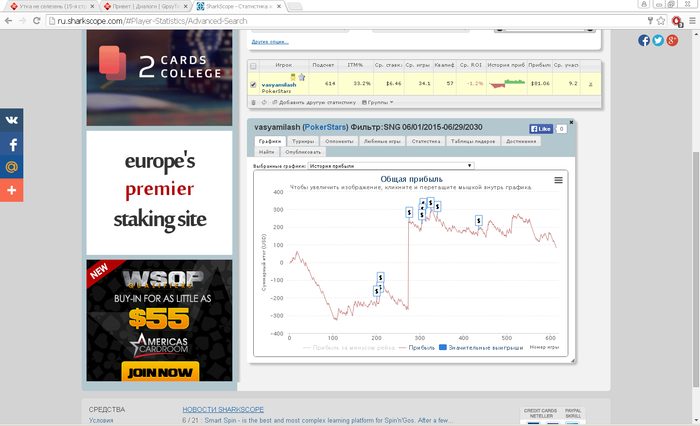Click the $81.06 profit cell
The height and width of the screenshot is (426, 700).
coord(540,84)
